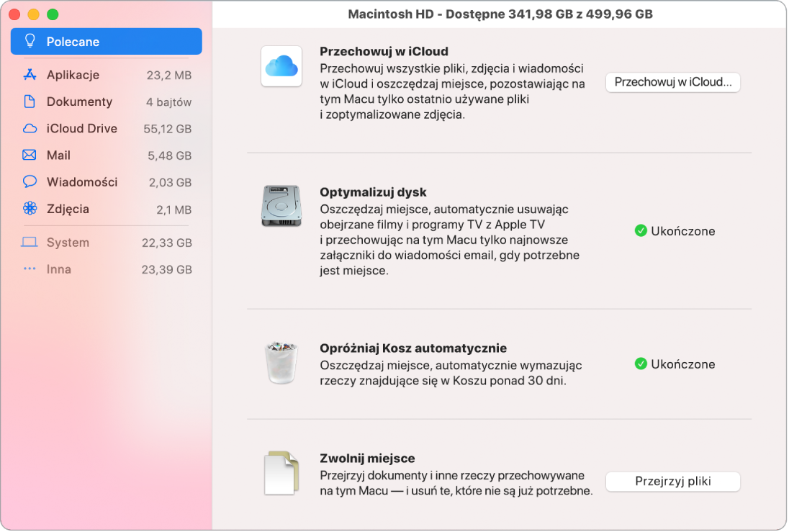The image size is (789, 532).
Task: Click green checkmark next to Opróżniaj Kosz status
Action: pos(641,364)
